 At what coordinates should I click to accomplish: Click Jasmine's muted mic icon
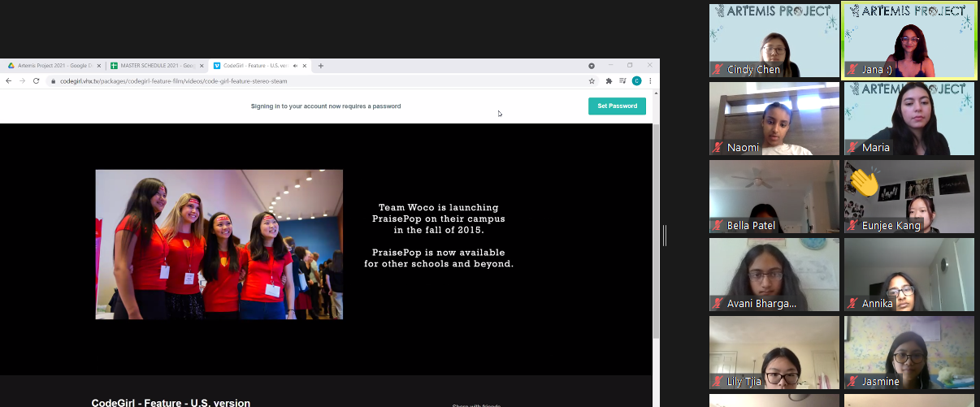pyautogui.click(x=852, y=382)
